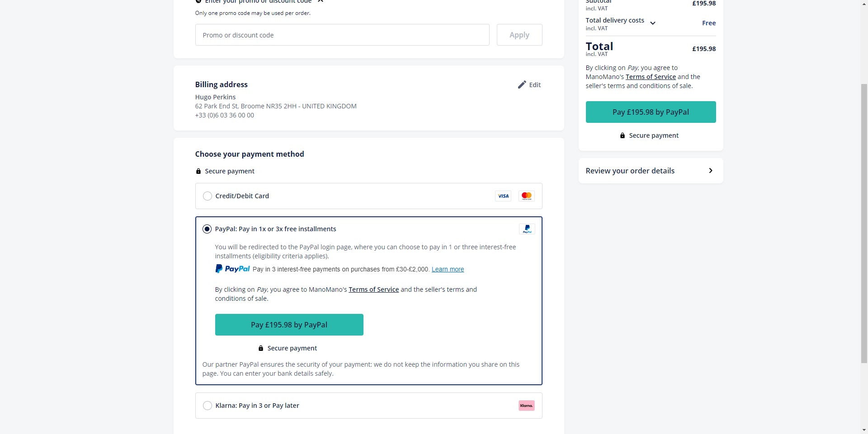This screenshot has height=434, width=868.
Task: Open Review your order details arrow
Action: 711,171
